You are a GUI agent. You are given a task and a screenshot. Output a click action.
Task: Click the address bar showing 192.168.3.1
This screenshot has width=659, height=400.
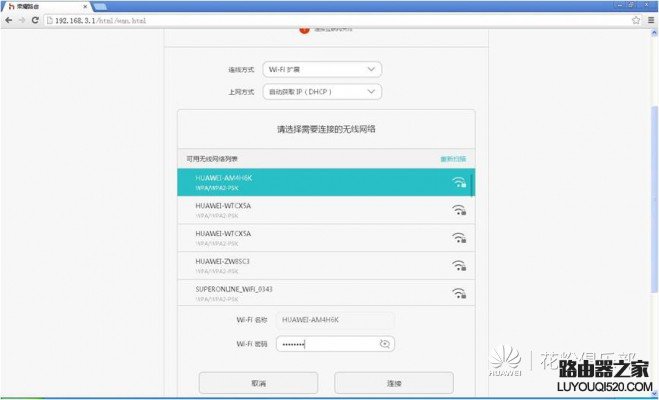coord(343,20)
